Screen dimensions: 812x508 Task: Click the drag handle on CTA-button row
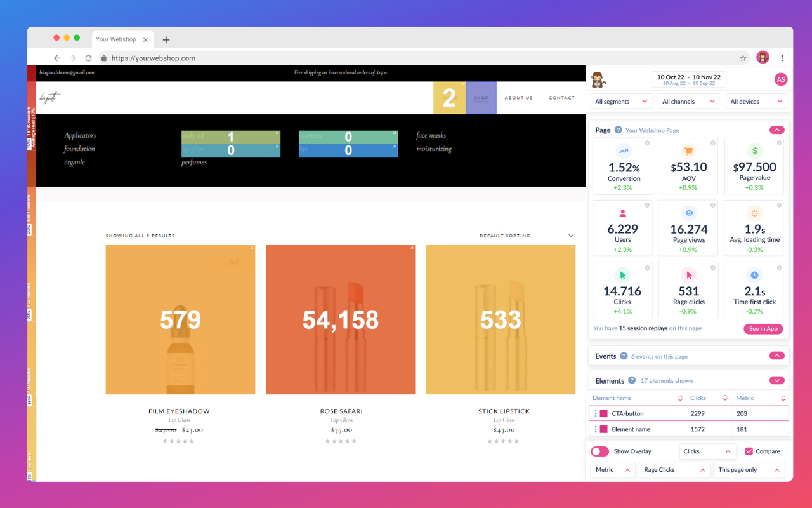(x=596, y=413)
